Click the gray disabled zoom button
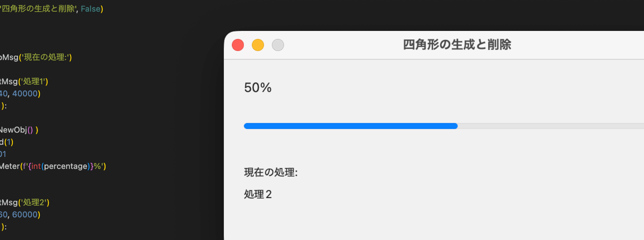 coord(278,45)
